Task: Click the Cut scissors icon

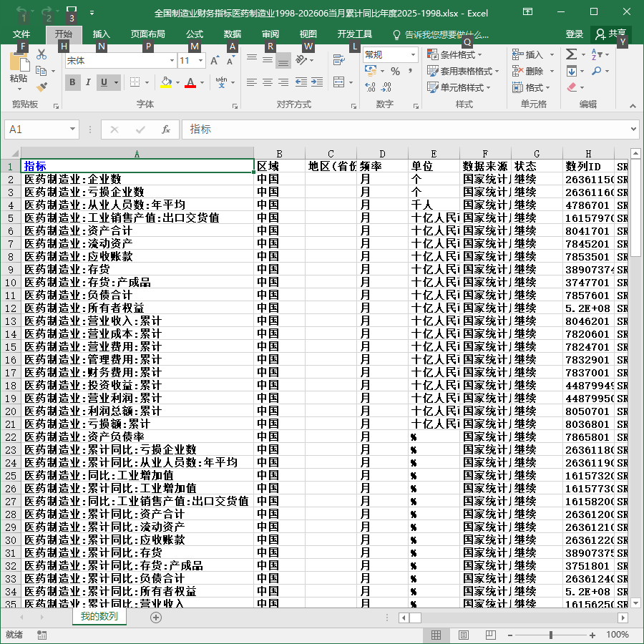Action: (x=42, y=54)
